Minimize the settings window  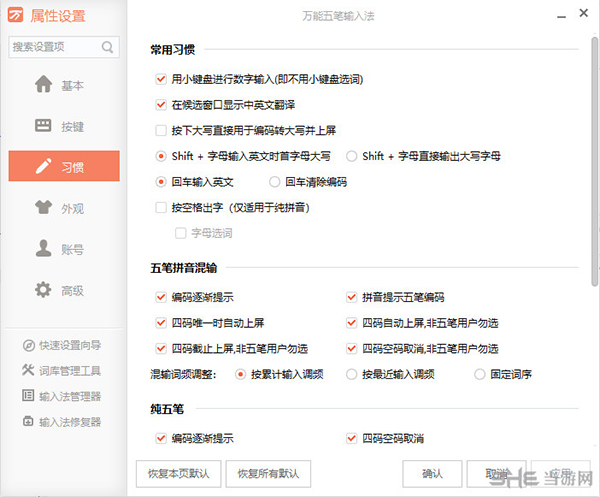(561, 17)
